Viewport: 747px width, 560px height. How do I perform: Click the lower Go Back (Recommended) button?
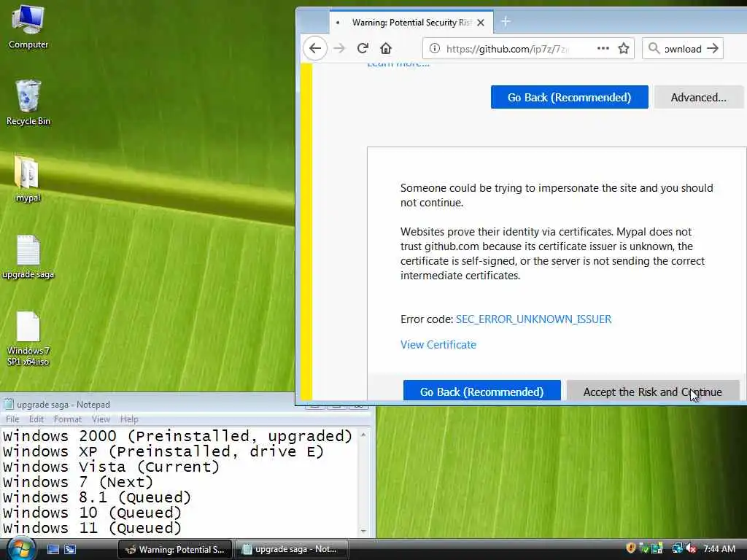pyautogui.click(x=481, y=391)
